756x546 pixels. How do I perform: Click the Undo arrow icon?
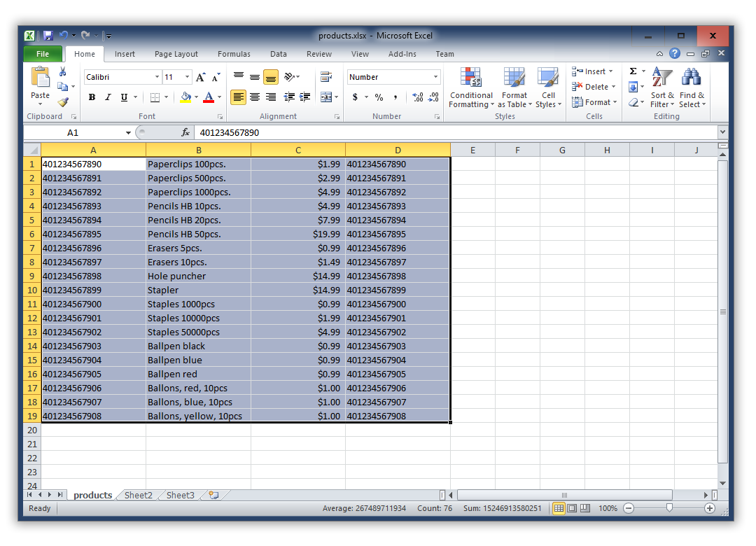[64, 35]
